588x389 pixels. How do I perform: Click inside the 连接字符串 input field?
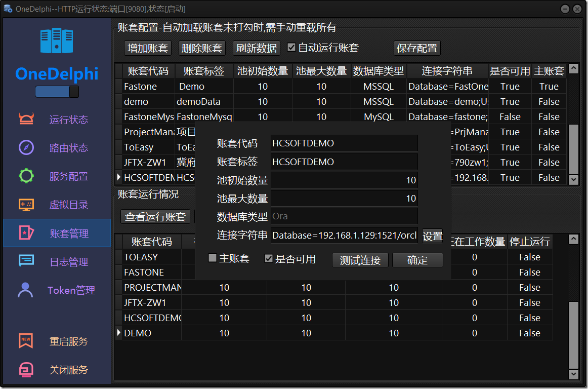click(344, 235)
